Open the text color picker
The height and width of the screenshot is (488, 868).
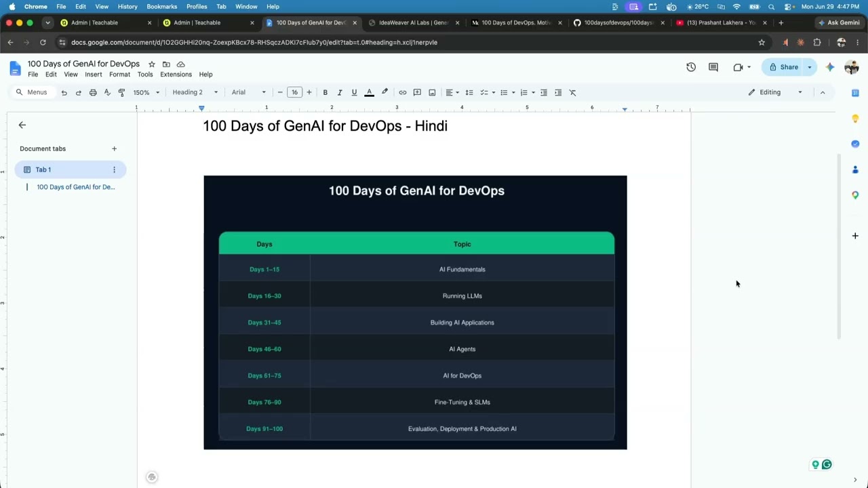tap(369, 92)
